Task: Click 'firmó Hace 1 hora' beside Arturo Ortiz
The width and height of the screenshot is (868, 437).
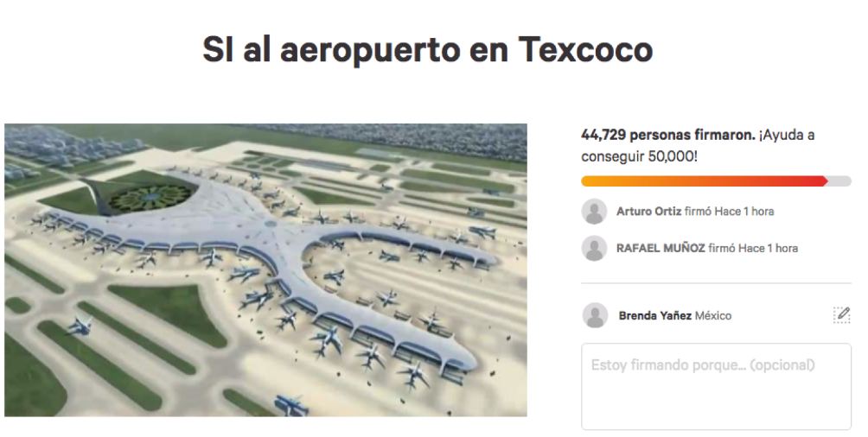Action: pyautogui.click(x=729, y=212)
